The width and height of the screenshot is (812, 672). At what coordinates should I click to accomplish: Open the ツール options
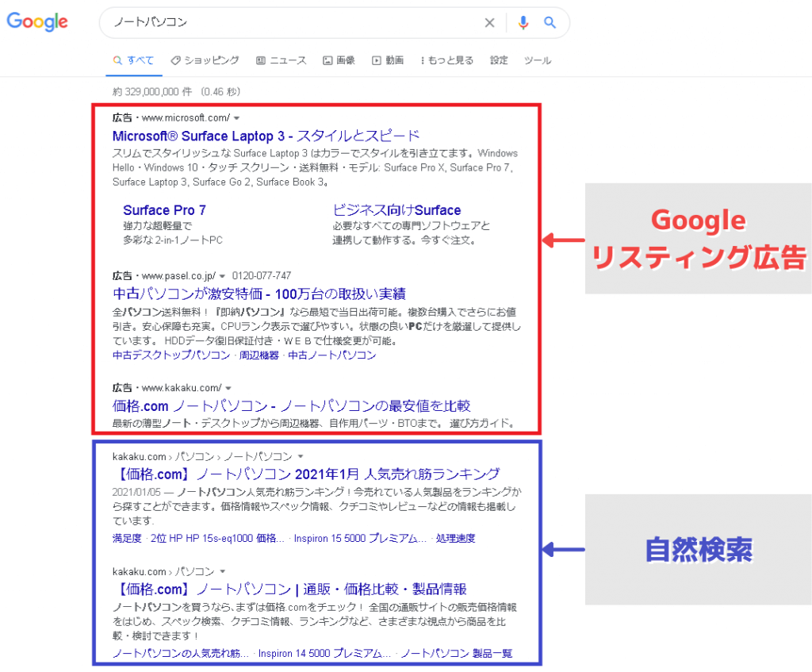point(538,60)
